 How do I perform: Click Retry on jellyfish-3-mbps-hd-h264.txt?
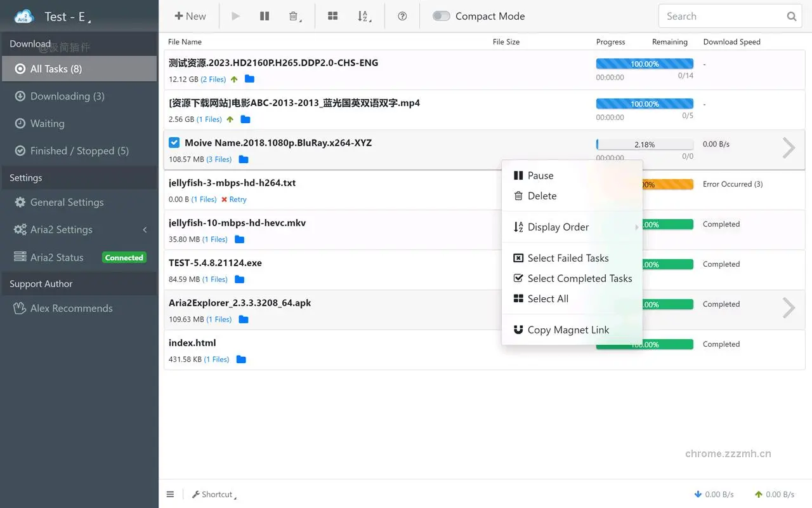(233, 199)
